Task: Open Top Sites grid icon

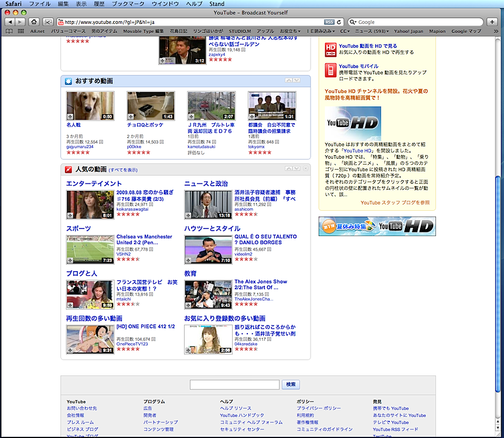Action: (21, 31)
